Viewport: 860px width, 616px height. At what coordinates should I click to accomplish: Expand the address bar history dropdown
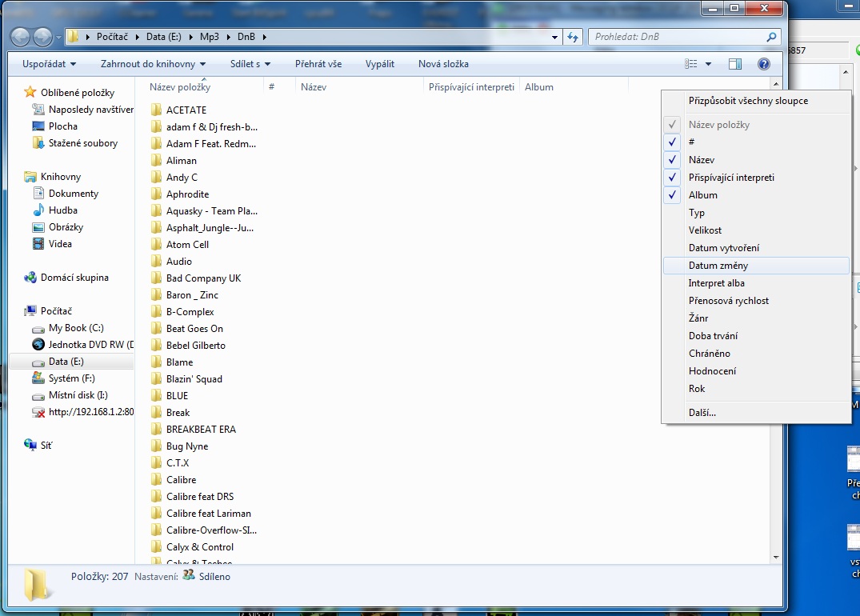554,38
